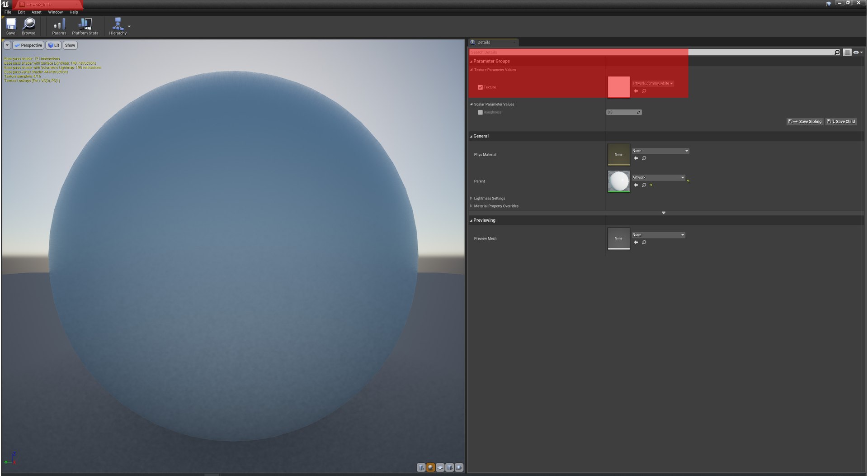The width and height of the screenshot is (868, 476).
Task: Open the Hierarchy dropdown arrow
Action: coord(129,26)
